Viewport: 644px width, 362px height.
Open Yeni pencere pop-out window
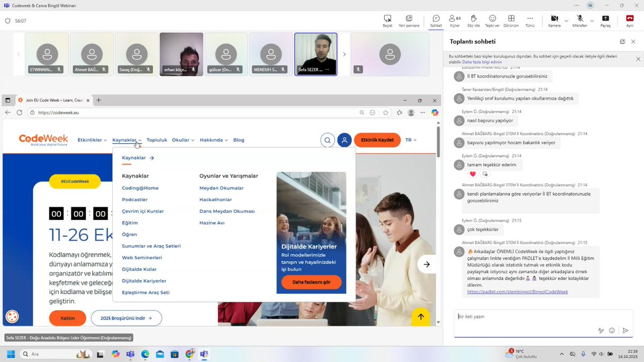(409, 21)
